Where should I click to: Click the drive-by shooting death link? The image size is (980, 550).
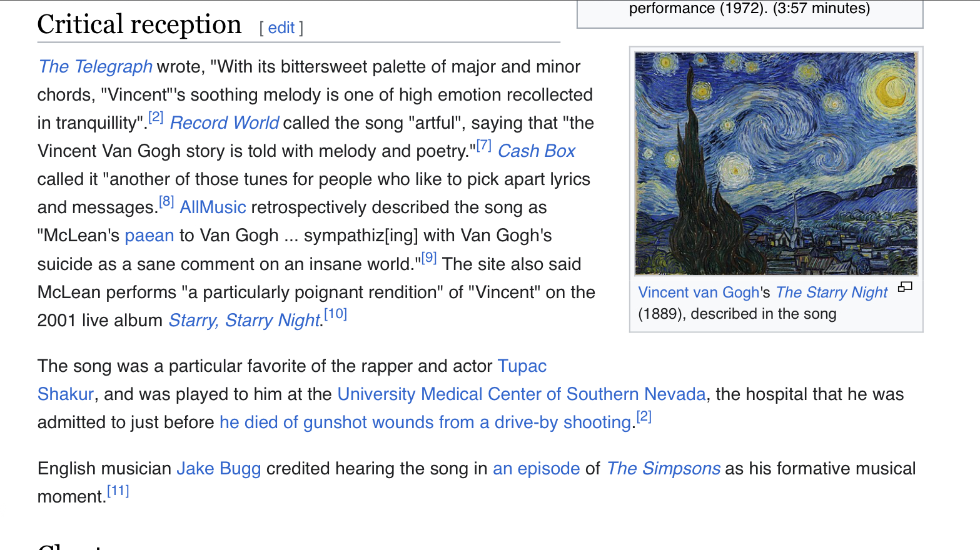point(425,422)
